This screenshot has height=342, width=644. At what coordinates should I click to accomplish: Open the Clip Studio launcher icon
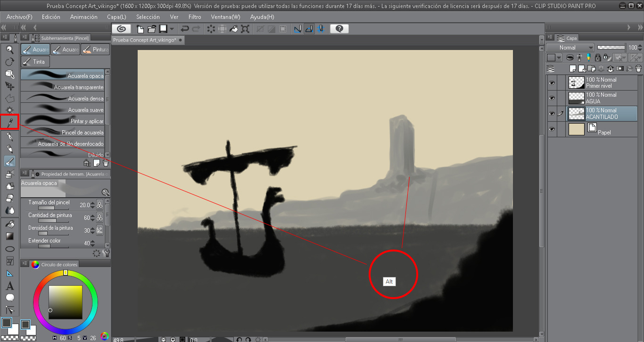[121, 29]
